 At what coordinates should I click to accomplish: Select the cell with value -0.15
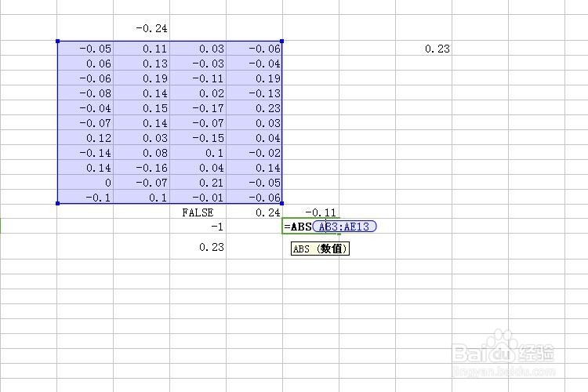coord(198,138)
